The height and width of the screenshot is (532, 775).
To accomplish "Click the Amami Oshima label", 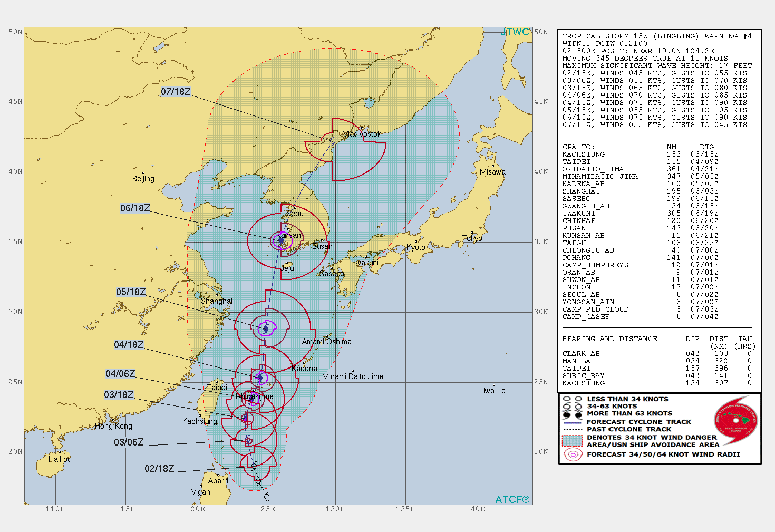I will pyautogui.click(x=327, y=342).
